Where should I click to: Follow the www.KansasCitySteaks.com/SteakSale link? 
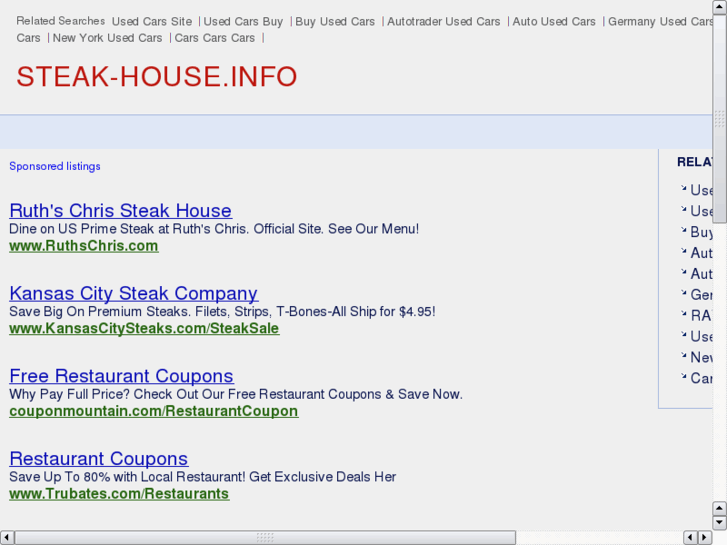pos(144,328)
